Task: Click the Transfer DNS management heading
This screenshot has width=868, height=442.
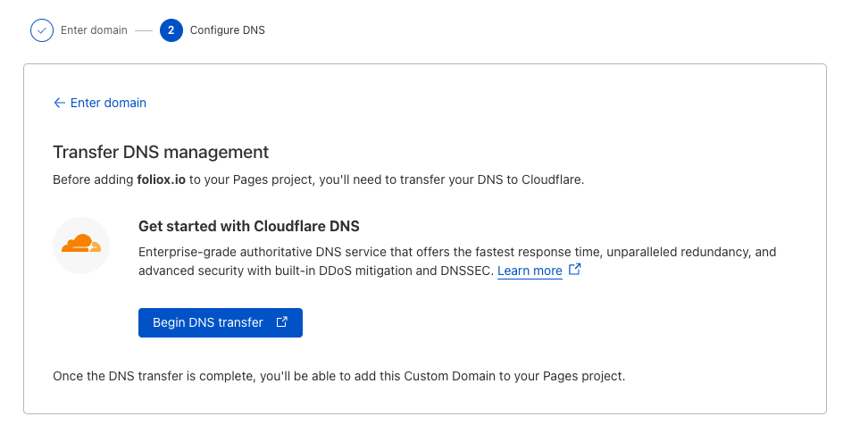Action: [x=161, y=152]
